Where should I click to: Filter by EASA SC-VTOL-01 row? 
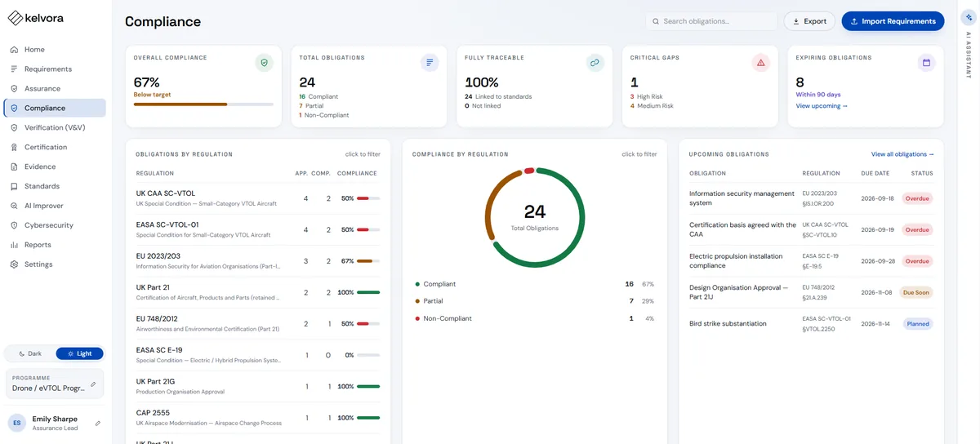(258, 230)
